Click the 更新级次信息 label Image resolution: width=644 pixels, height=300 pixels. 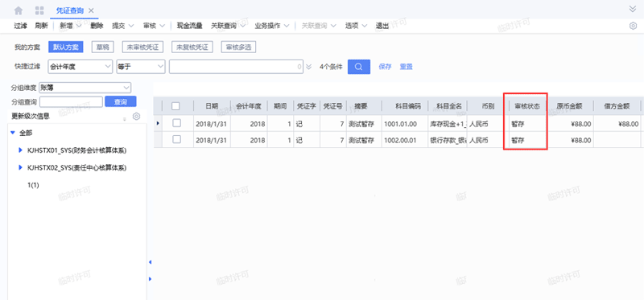pyautogui.click(x=31, y=116)
